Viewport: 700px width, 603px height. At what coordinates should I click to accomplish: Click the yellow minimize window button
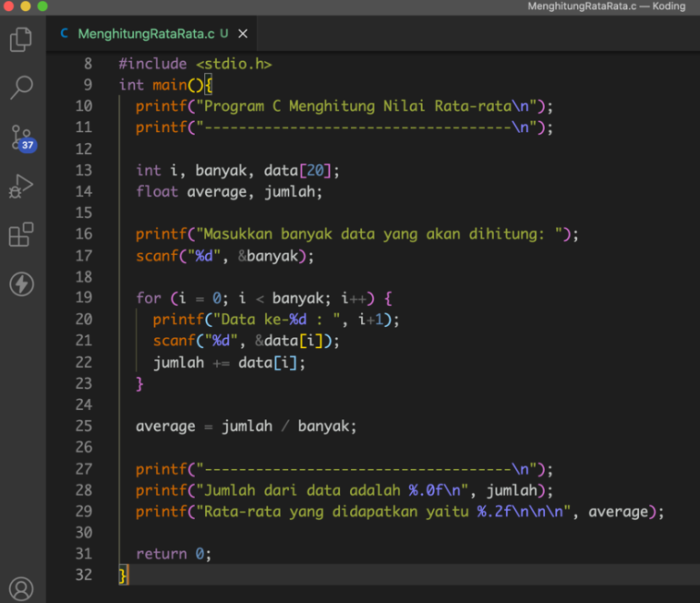25,6
